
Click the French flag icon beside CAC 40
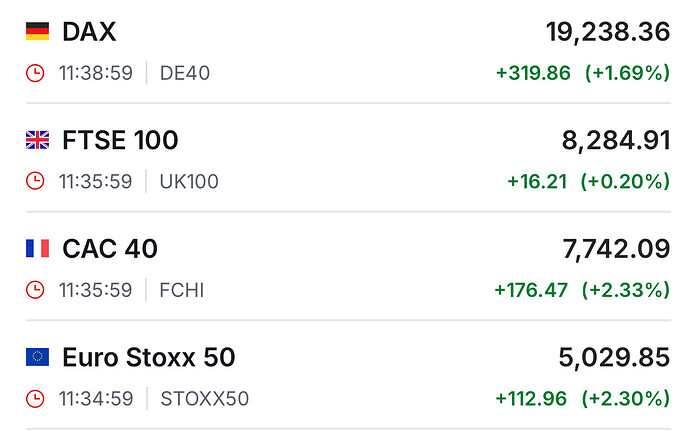tap(37, 248)
